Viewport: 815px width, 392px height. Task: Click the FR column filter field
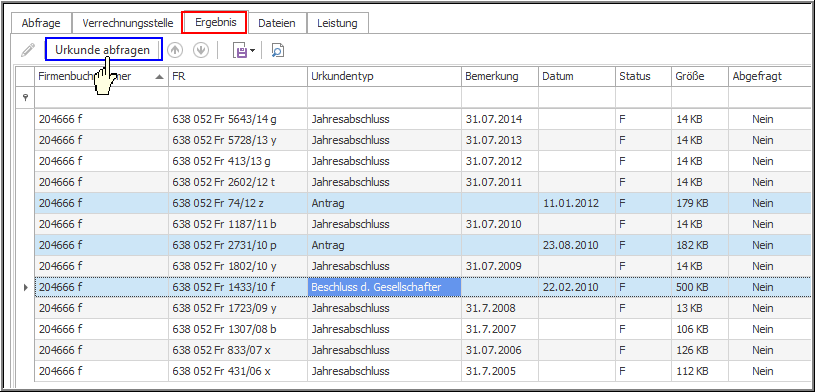click(238, 97)
